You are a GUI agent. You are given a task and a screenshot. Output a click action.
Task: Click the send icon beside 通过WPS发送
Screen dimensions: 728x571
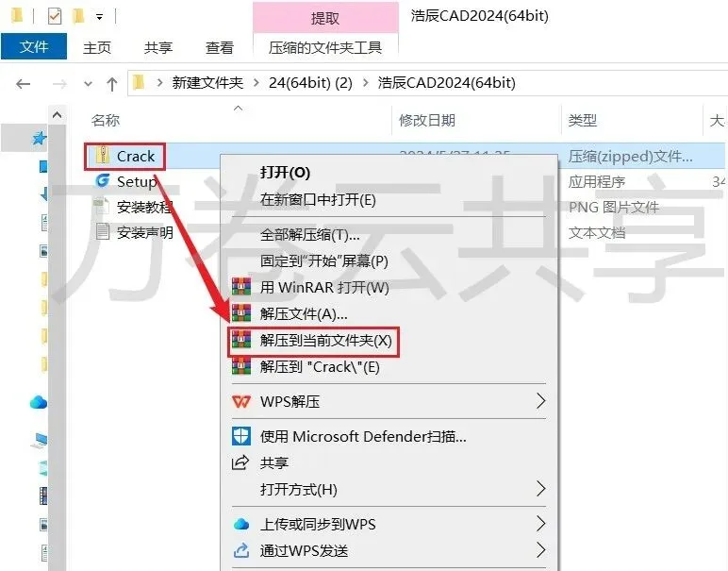241,550
